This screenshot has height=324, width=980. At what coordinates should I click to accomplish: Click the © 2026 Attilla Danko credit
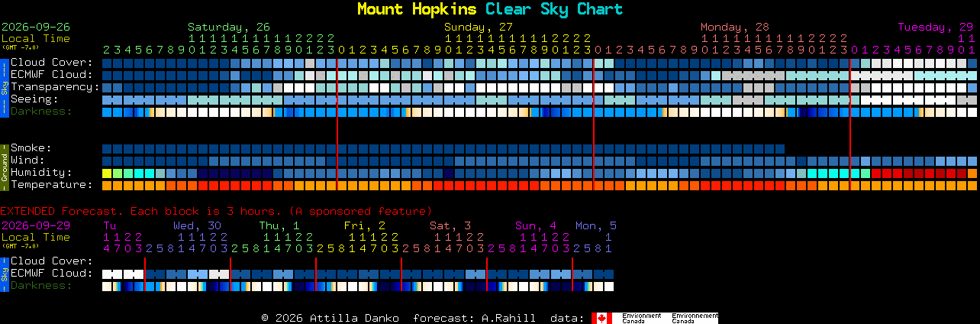tap(330, 318)
